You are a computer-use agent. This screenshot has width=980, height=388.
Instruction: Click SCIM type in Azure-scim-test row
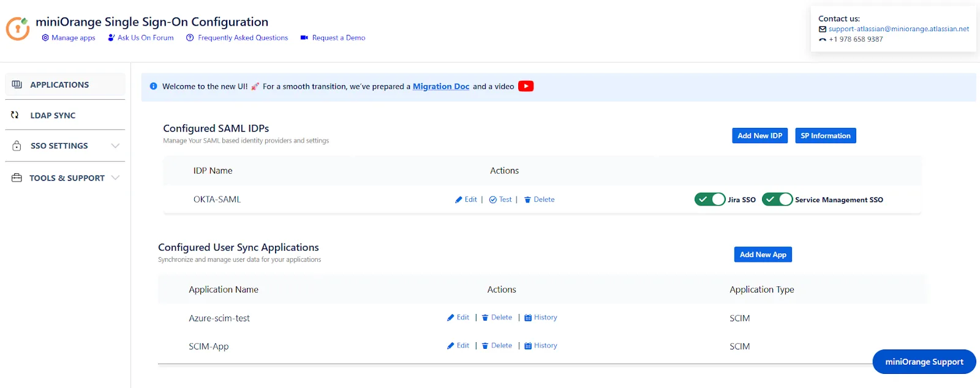pos(740,318)
